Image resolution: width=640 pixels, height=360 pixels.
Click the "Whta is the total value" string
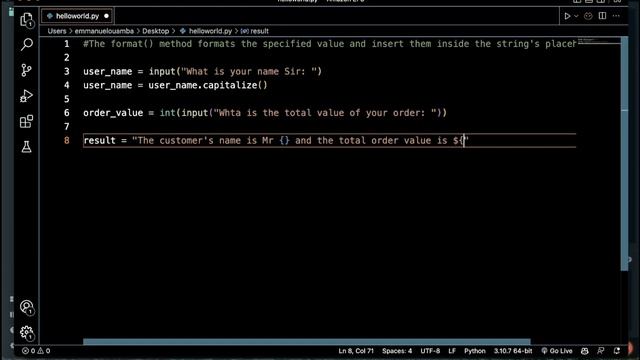pyautogui.click(x=325, y=113)
